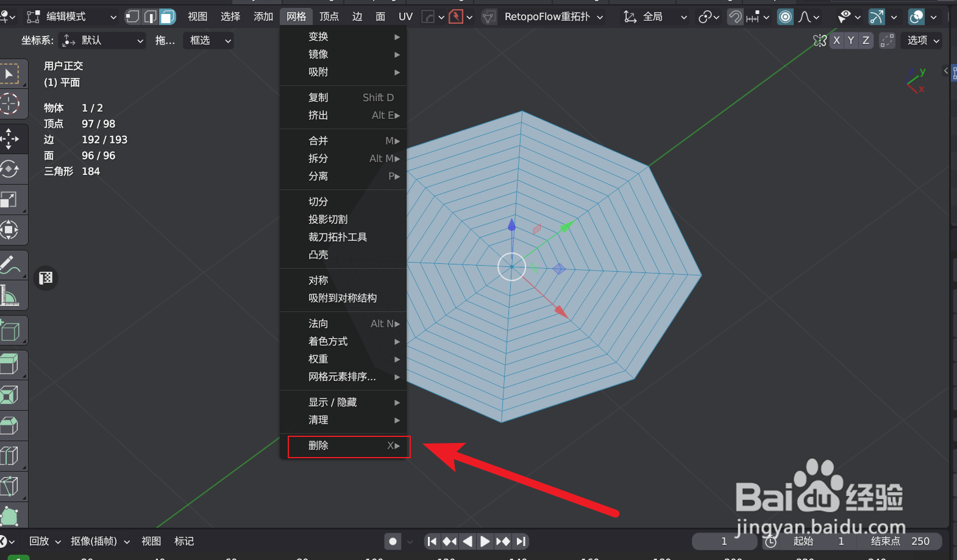Screen dimensions: 957x560
Task: Click the 结束点 250 end frame field
Action: coord(900,541)
